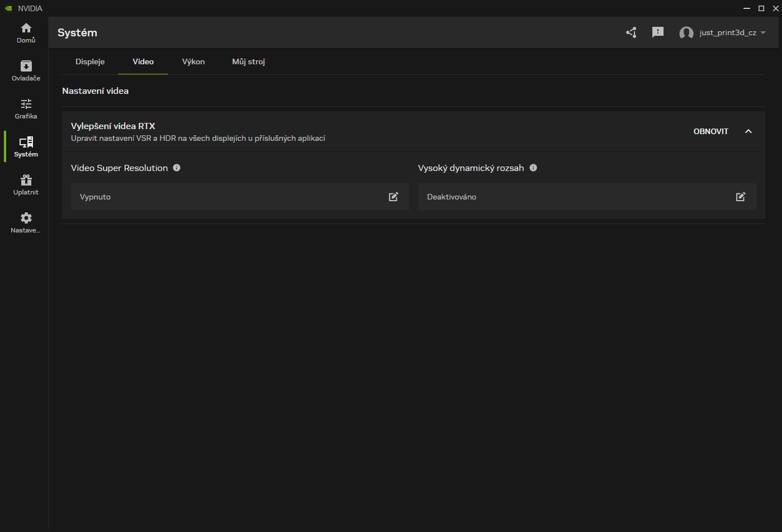Switch to the Displeje tab
Screen dimensions: 782x532
(90, 61)
